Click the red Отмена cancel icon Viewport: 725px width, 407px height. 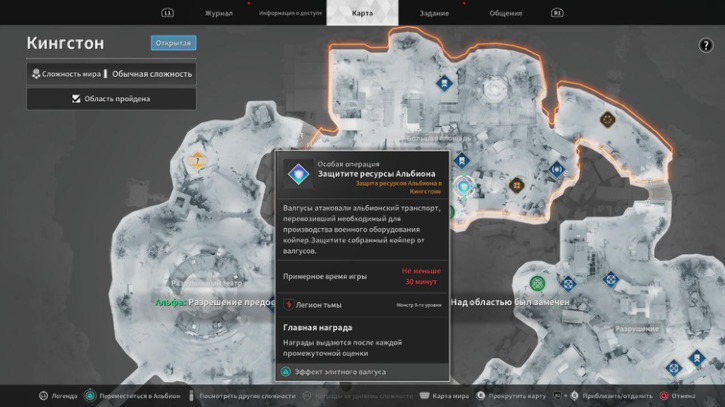664,395
